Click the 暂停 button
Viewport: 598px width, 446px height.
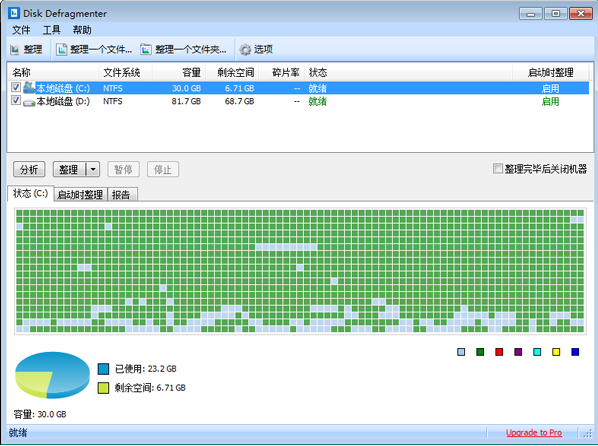pyautogui.click(x=123, y=169)
